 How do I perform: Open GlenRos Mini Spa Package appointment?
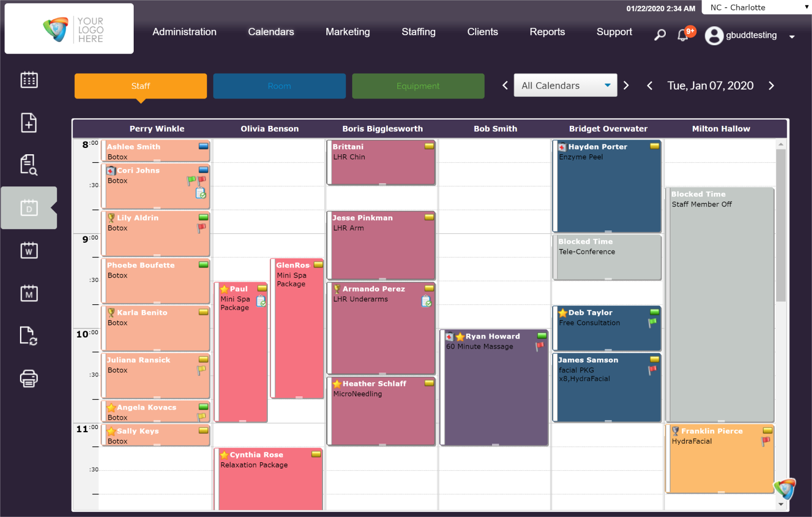297,329
